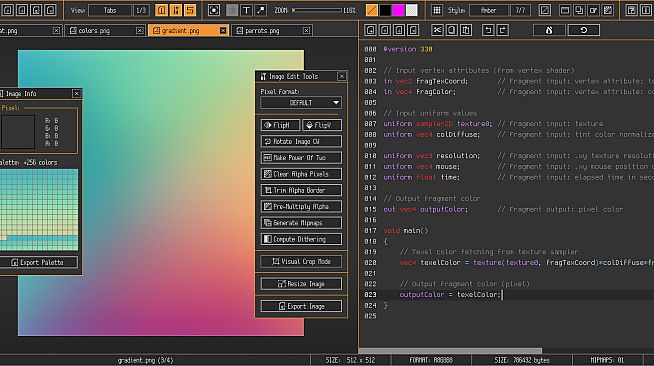Click code line 023 outputColor
The image size is (654, 366).
click(x=450, y=295)
